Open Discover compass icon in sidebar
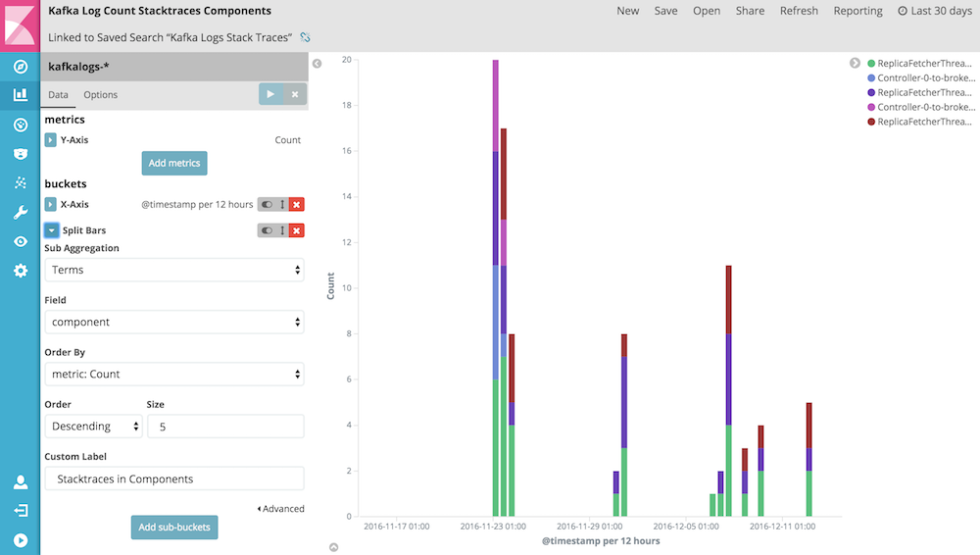980x555 pixels. click(x=20, y=67)
